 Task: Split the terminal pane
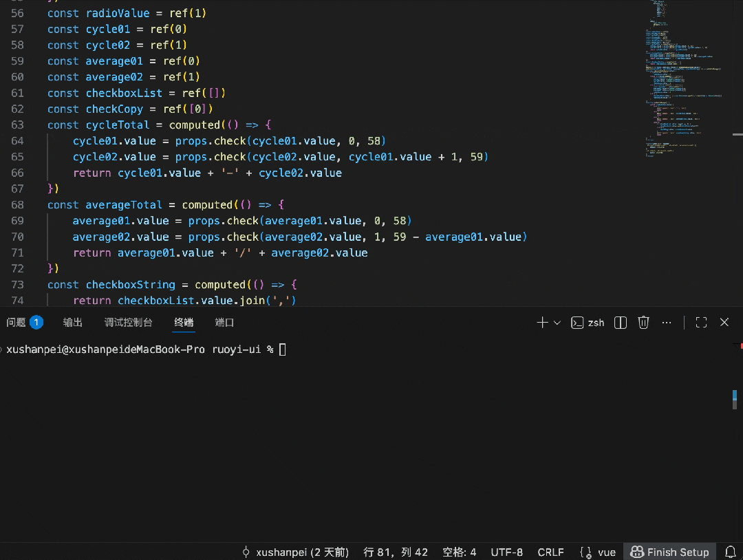[x=620, y=322]
